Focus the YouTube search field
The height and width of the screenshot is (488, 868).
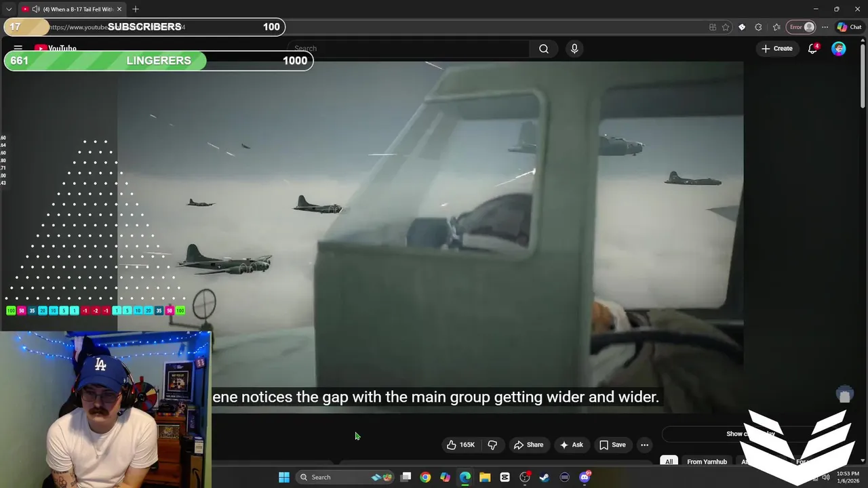point(408,49)
